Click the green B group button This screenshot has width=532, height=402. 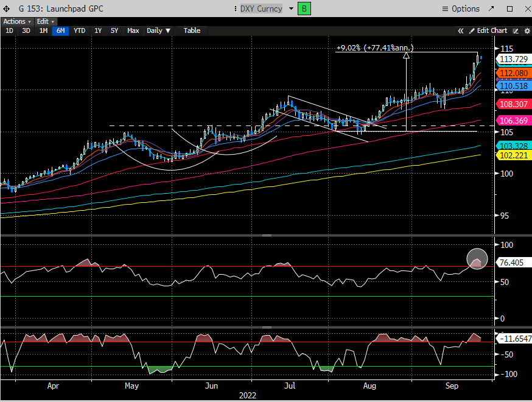pyautogui.click(x=303, y=9)
